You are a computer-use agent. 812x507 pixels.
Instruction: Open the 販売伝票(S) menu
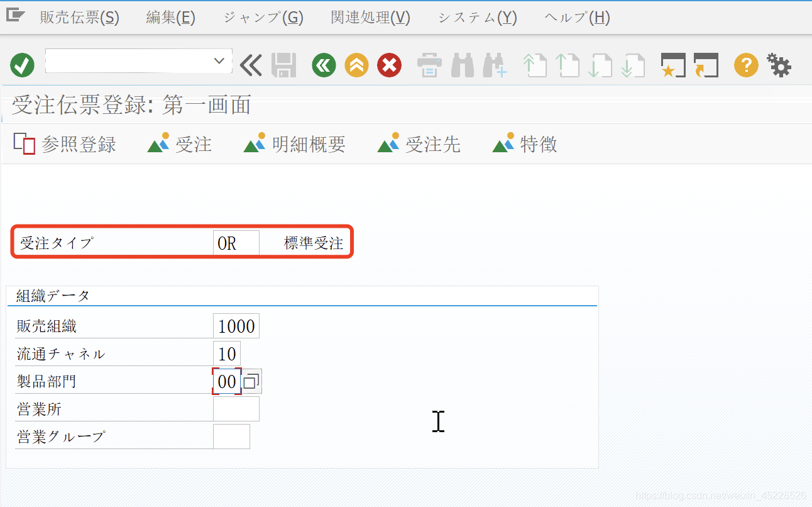[80, 17]
